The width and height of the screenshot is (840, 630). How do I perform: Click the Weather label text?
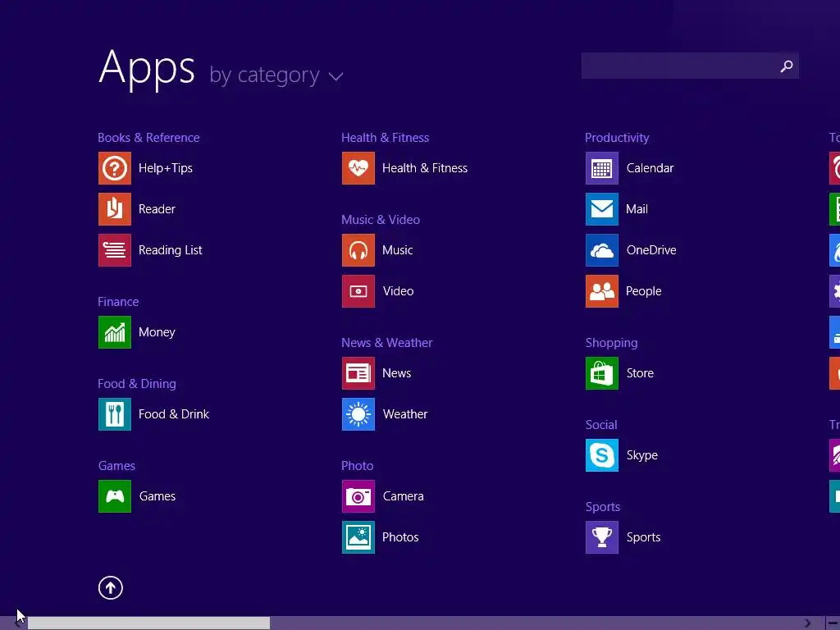pos(405,414)
